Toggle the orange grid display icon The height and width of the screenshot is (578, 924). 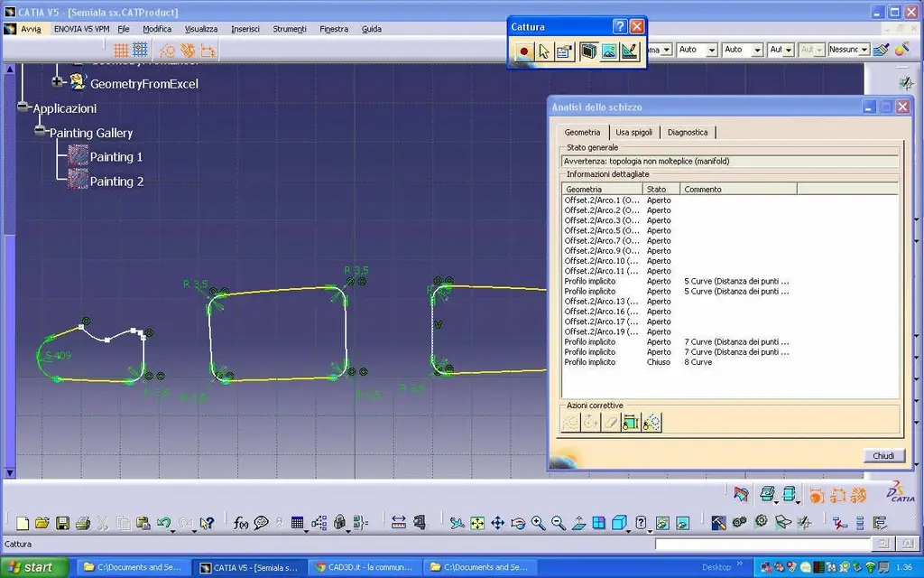tap(122, 51)
